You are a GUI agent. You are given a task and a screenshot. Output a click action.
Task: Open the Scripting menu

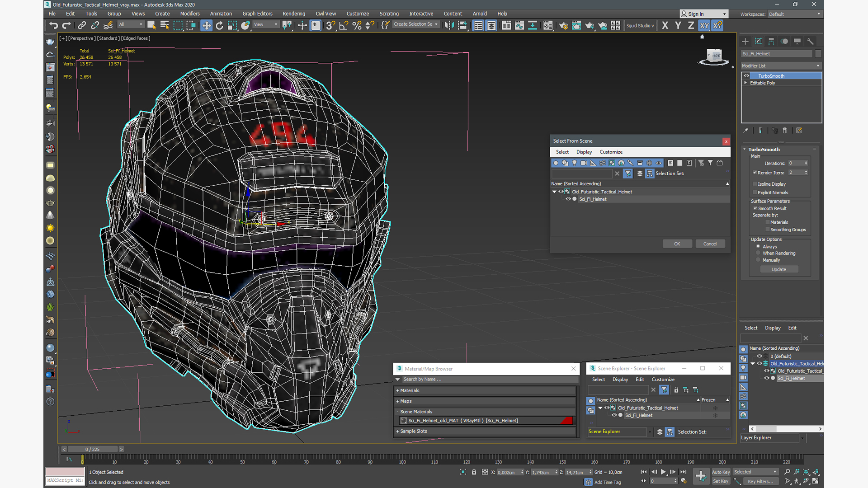[389, 14]
